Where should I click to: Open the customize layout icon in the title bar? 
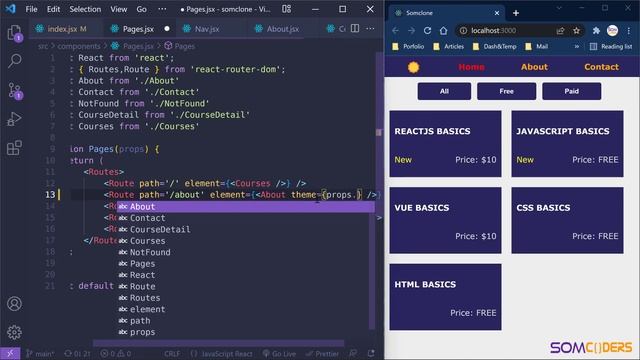(x=287, y=9)
